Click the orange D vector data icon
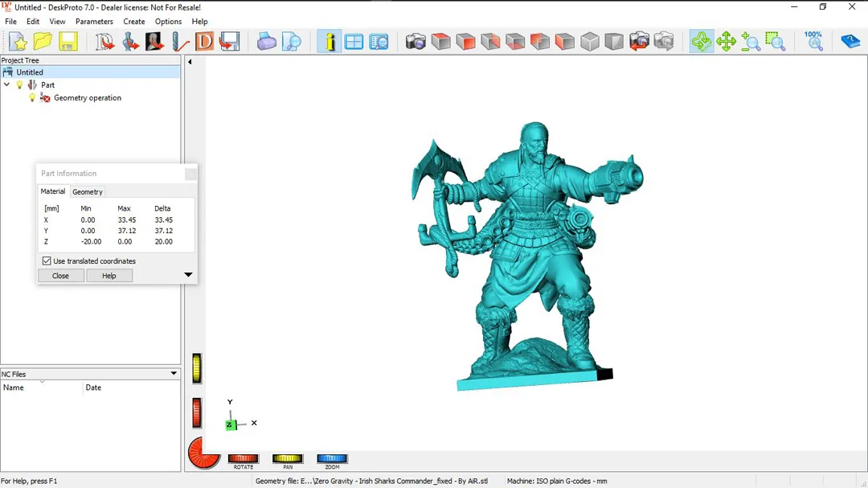The image size is (868, 488). point(204,42)
